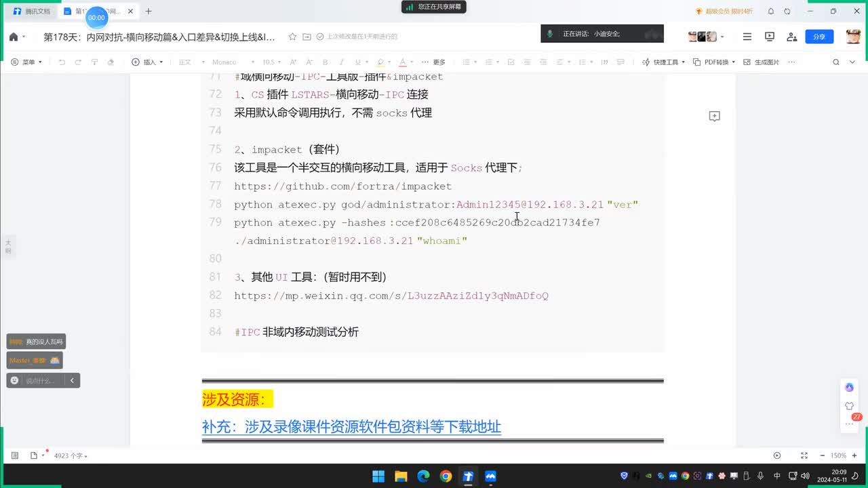The height and width of the screenshot is (488, 868).
Task: Launch Microsoft Edge from taskbar
Action: (423, 476)
